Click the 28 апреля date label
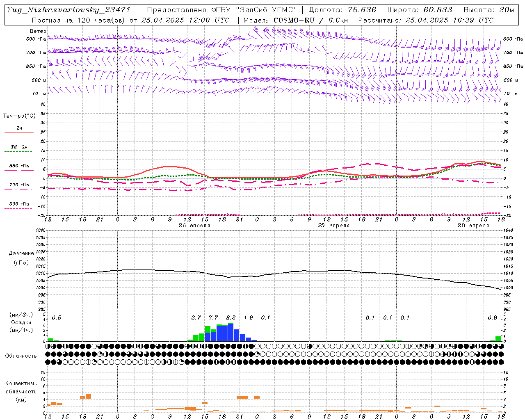The image size is (525, 420). (473, 226)
